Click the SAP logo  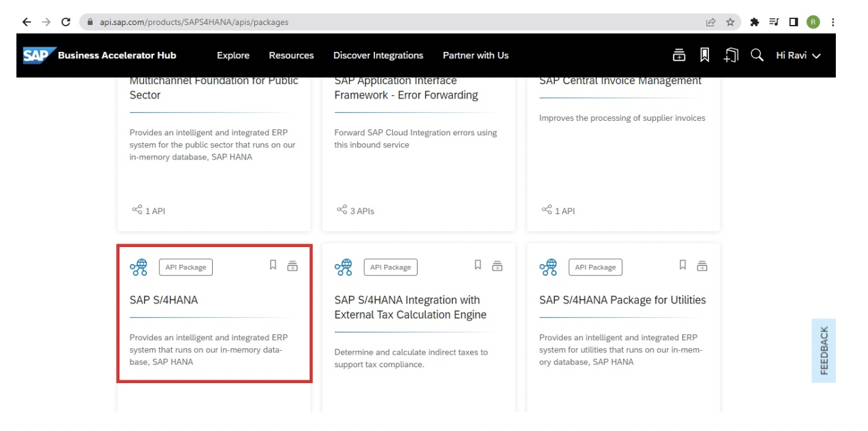(35, 55)
